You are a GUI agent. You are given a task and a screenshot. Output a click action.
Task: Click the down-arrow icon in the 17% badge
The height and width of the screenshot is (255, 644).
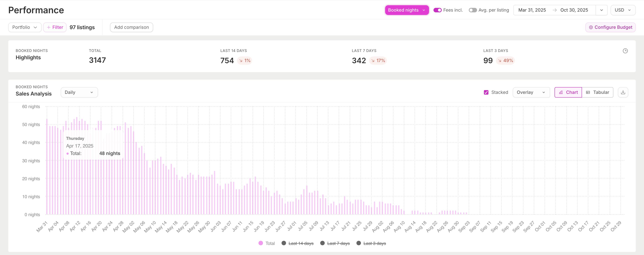373,61
